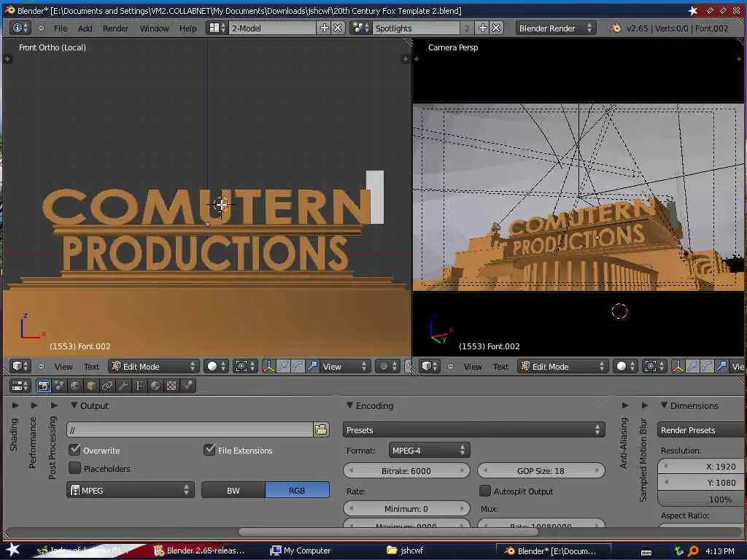Click the Bitrate 6000 field
The width and height of the screenshot is (747, 560).
click(x=406, y=470)
